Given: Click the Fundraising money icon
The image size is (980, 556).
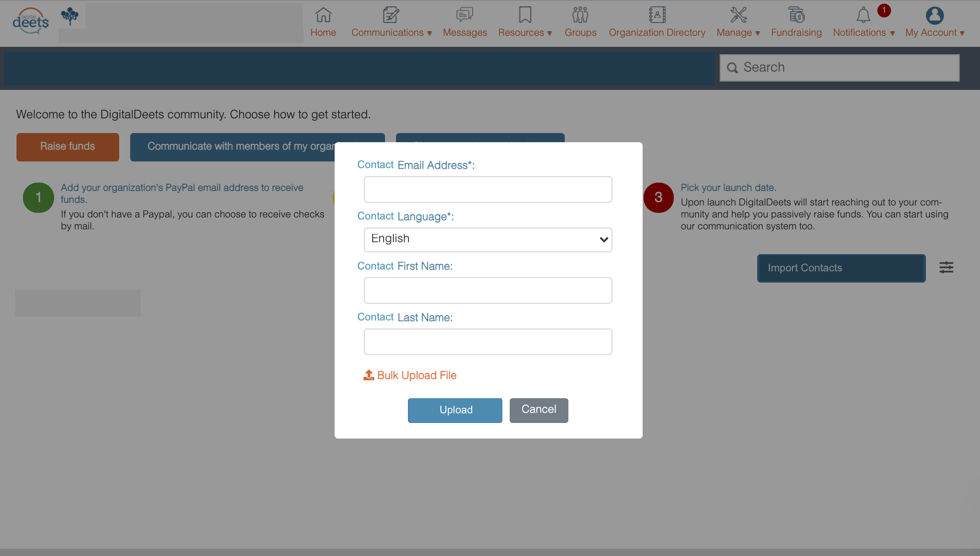Looking at the screenshot, I should pos(796,15).
